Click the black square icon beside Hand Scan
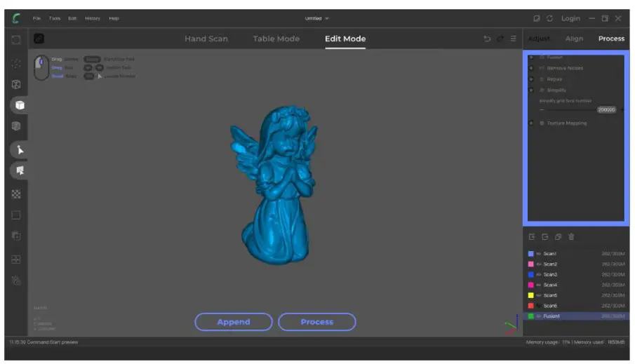 [x=39, y=39]
